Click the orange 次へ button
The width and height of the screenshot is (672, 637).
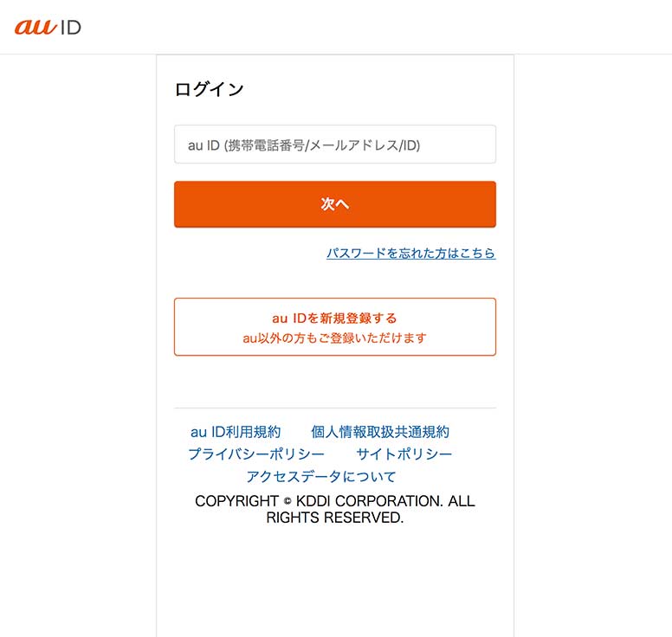click(335, 204)
